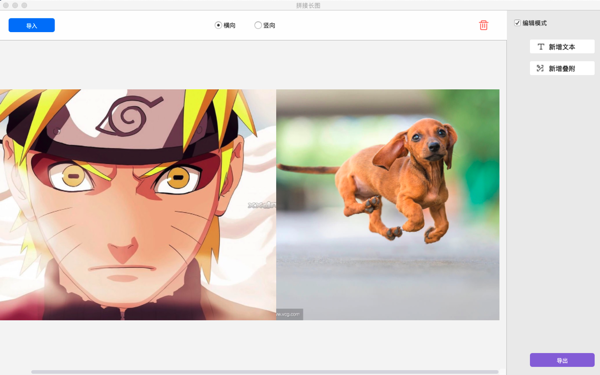This screenshot has height=375, width=600.
Task: Select the 横向 horizontal radio option
Action: (x=218, y=25)
